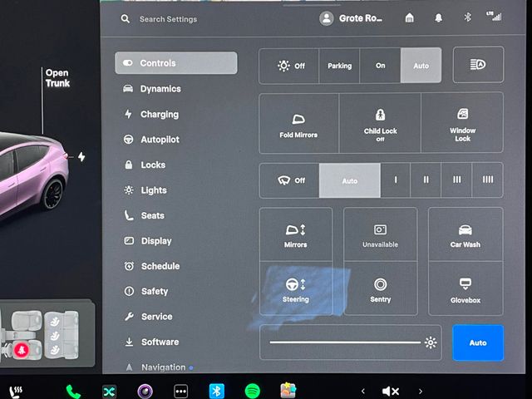This screenshot has height=399, width=532.
Task: Toggle the Child Lock control
Action: click(x=380, y=124)
